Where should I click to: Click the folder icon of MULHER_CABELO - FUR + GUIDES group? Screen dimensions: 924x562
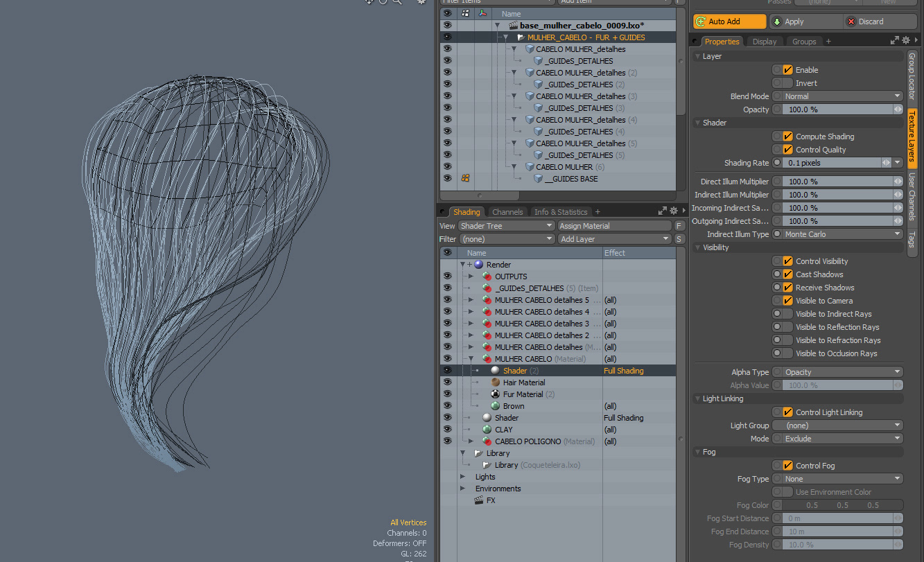coord(521,37)
